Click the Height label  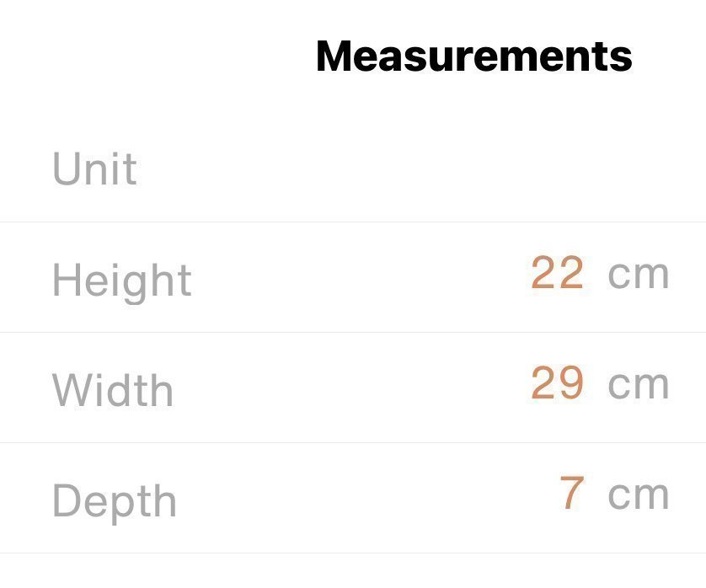[122, 279]
